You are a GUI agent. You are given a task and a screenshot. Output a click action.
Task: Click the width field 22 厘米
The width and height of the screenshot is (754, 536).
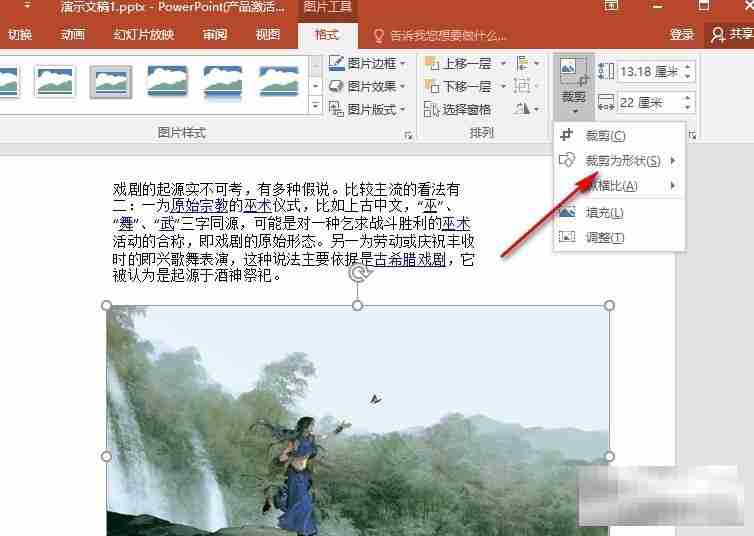click(x=649, y=102)
